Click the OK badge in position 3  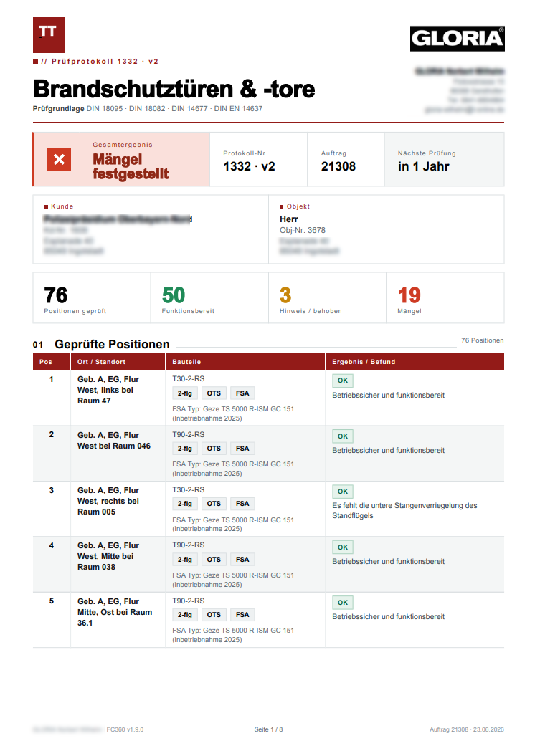343,492
